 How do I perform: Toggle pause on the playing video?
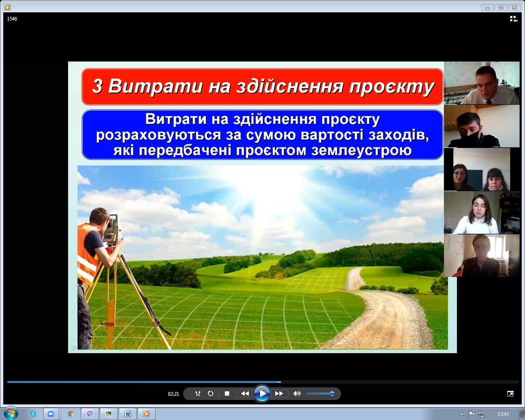[x=262, y=393]
